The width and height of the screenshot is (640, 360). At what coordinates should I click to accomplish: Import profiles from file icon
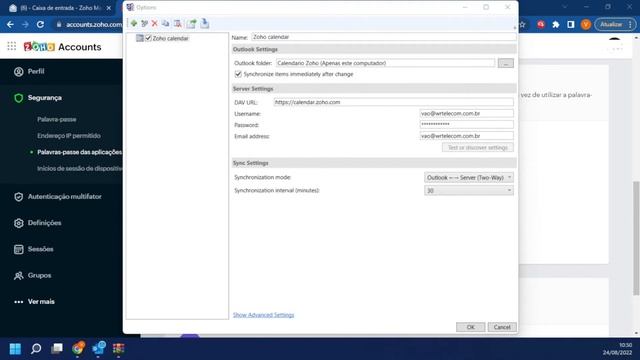204,23
